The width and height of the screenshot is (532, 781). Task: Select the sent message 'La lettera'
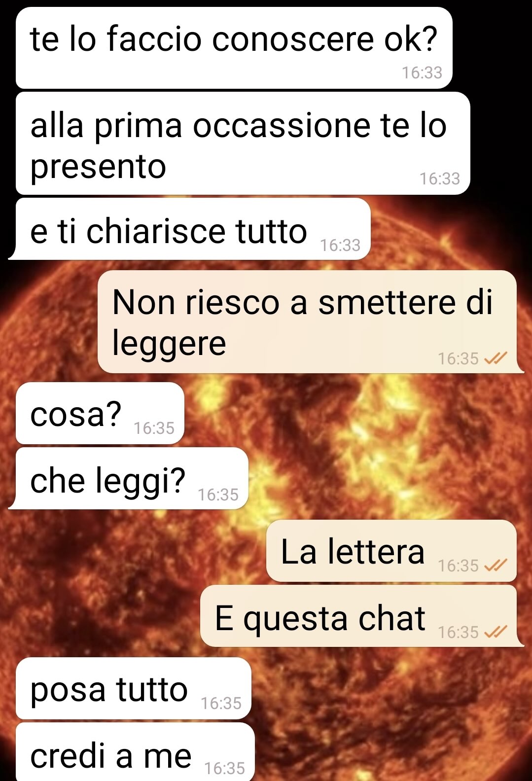(x=391, y=551)
